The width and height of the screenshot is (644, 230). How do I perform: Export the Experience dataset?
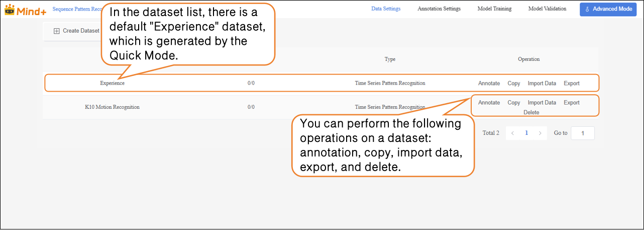(572, 83)
